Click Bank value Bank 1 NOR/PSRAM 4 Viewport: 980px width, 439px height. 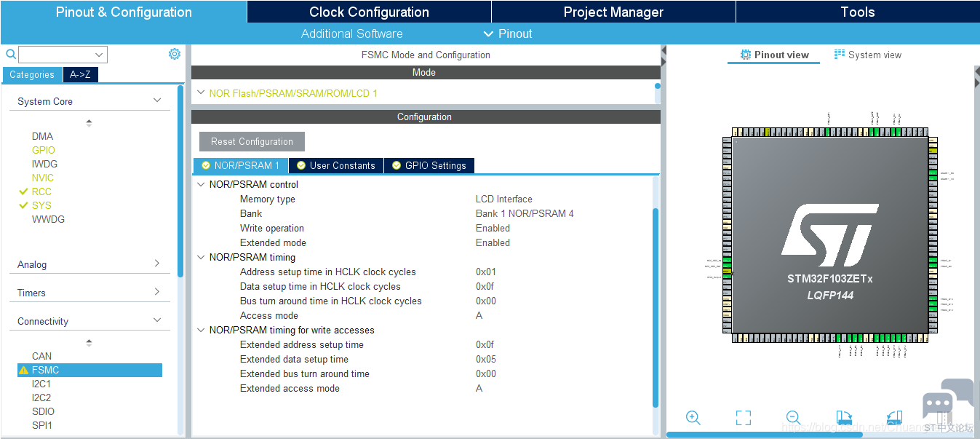pos(525,213)
